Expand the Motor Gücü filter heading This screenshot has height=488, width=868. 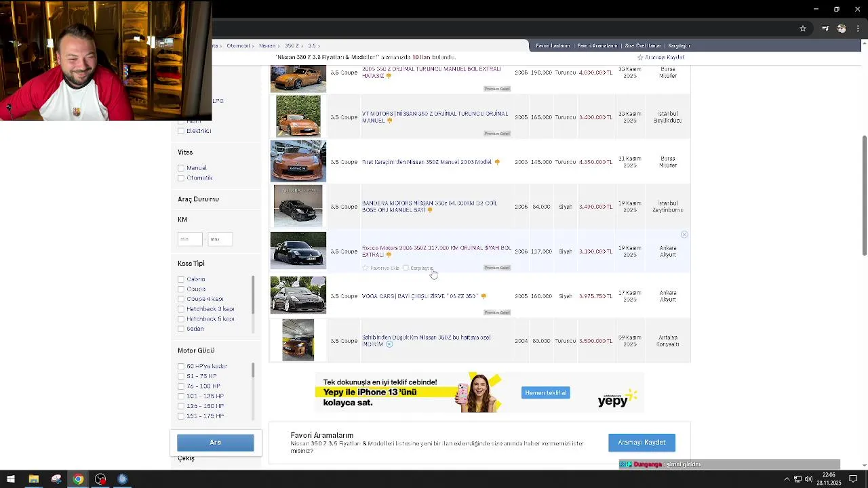point(196,350)
